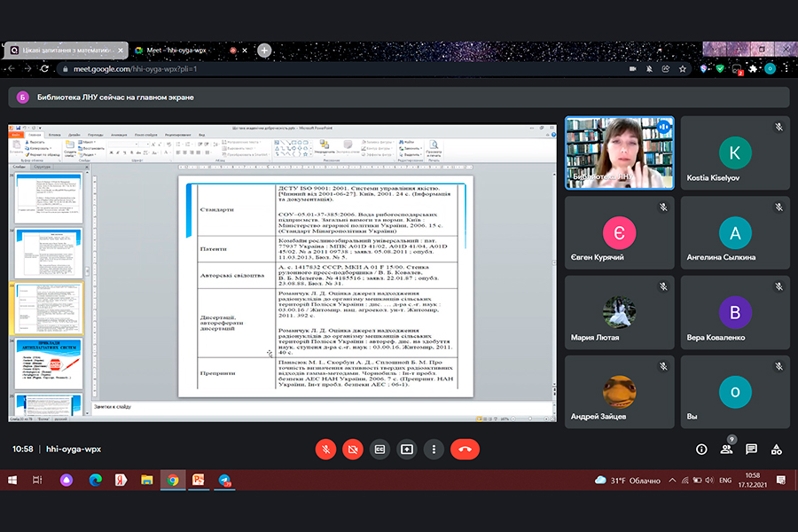The height and width of the screenshot is (532, 798).
Task: Click your own 'Вы' participant tile
Action: pos(735,392)
